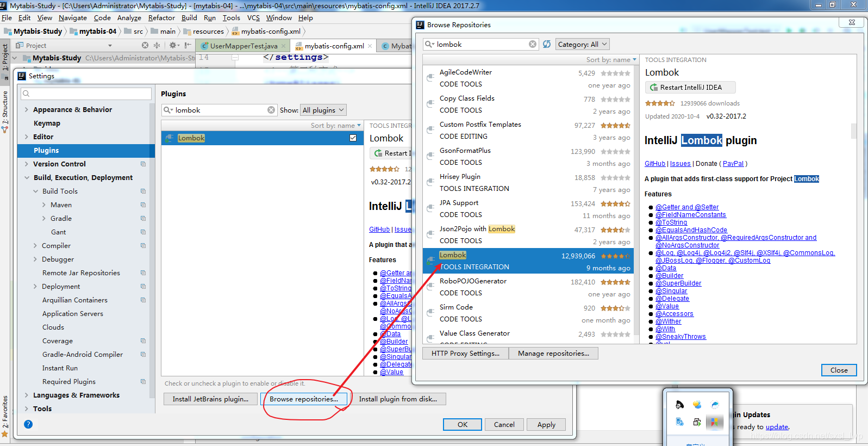This screenshot has width=868, height=446.
Task: Clear the lombok search in Browse Repositories
Action: click(533, 44)
